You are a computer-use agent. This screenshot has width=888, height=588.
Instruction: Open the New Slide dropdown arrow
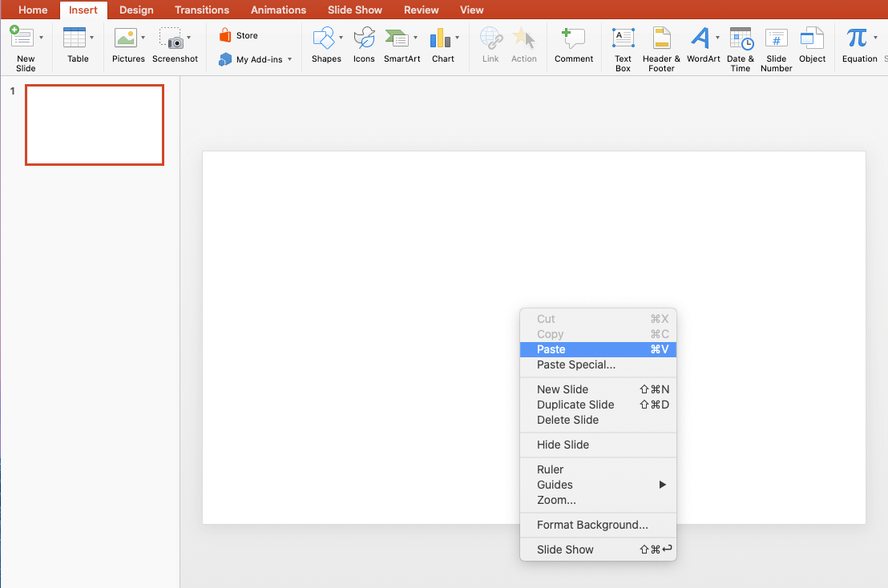click(41, 38)
